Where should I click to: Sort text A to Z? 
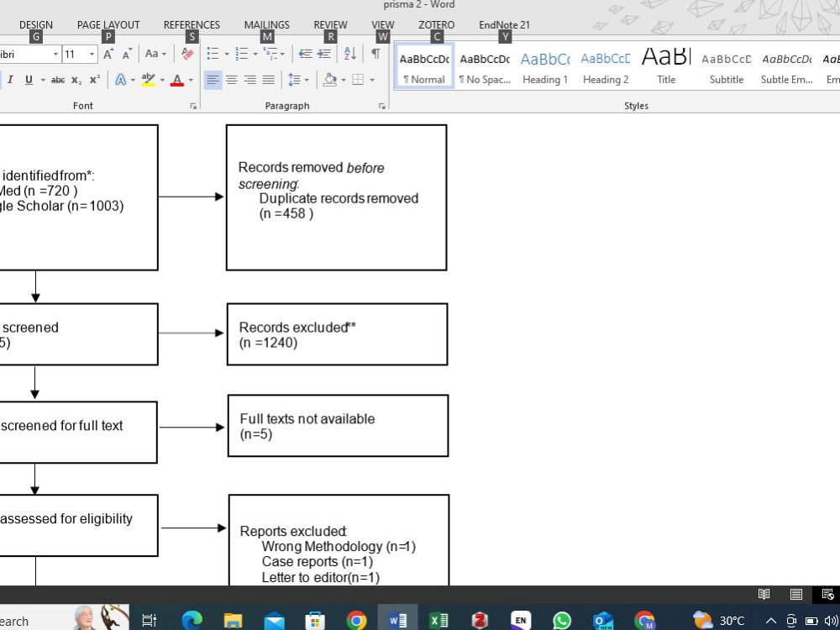pyautogui.click(x=349, y=54)
